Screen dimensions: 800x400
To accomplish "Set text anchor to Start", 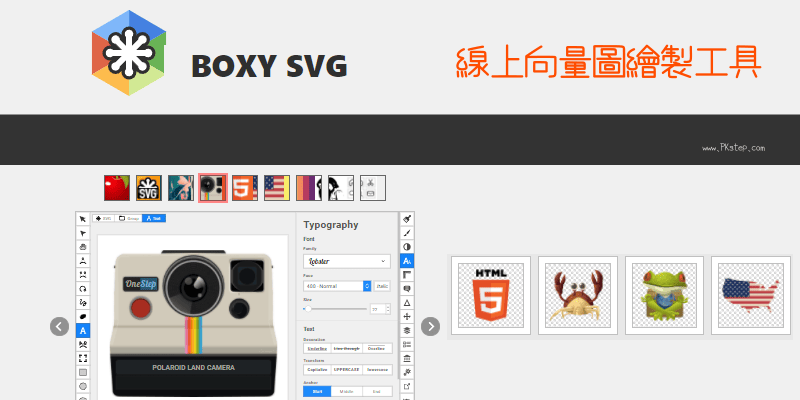I will 317,391.
